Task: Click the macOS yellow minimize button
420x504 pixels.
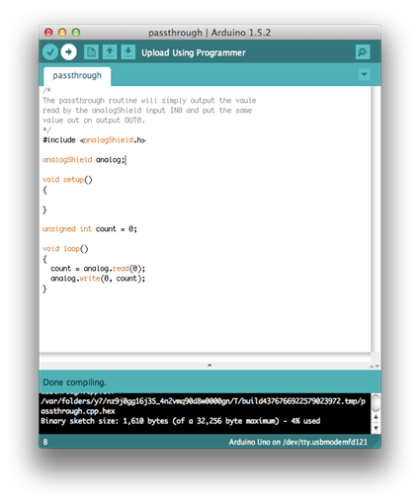Action: [x=62, y=33]
